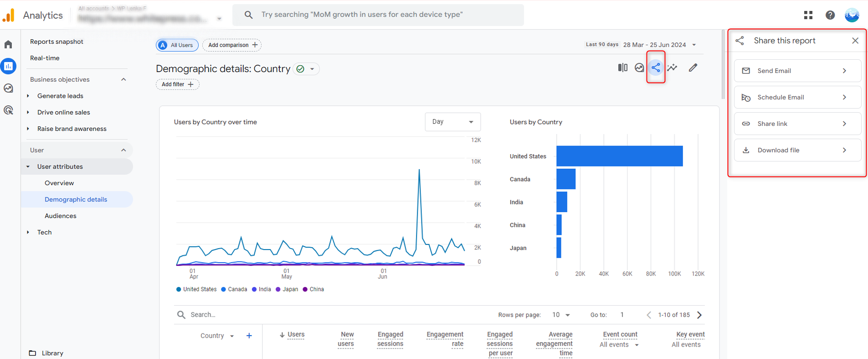Image resolution: width=868 pixels, height=359 pixels.
Task: Toggle India series in chart legend
Action: click(262, 289)
